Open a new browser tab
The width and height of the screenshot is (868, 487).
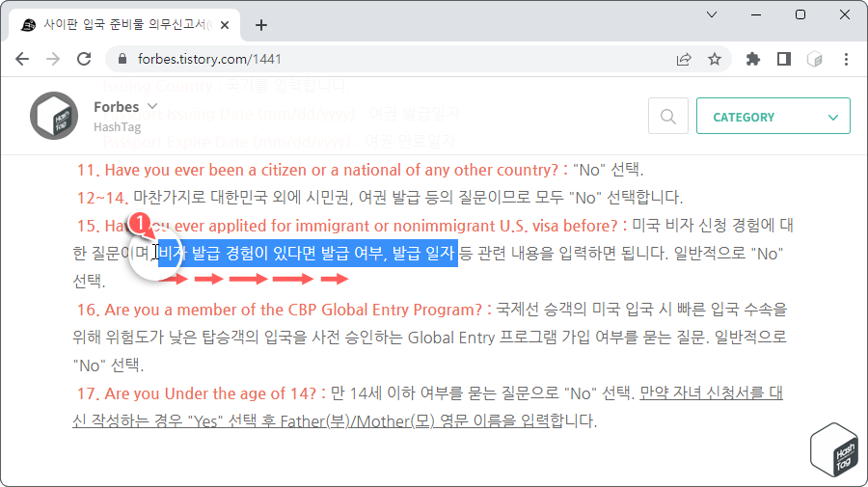[x=261, y=25]
